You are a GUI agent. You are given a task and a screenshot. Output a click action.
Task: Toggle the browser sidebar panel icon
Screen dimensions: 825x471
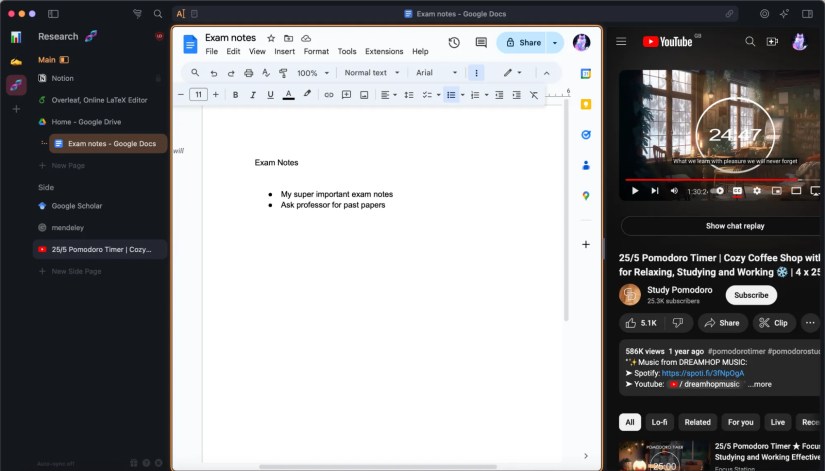click(x=53, y=14)
